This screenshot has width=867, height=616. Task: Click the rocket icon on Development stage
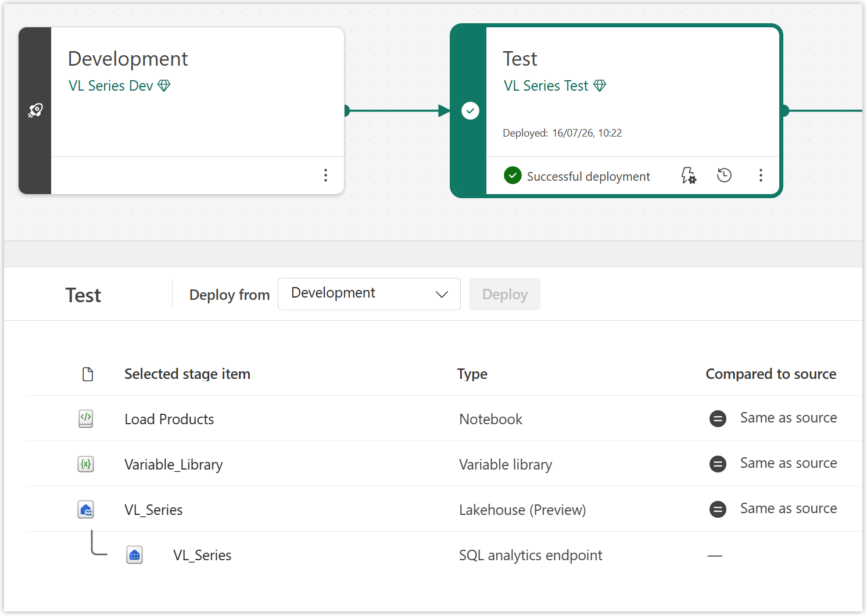[x=35, y=110]
